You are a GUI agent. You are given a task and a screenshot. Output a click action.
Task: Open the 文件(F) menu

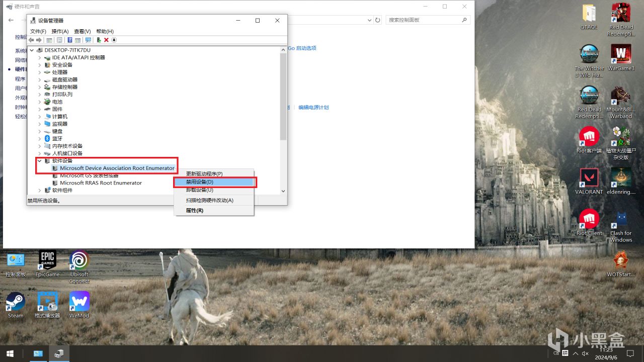click(x=38, y=32)
